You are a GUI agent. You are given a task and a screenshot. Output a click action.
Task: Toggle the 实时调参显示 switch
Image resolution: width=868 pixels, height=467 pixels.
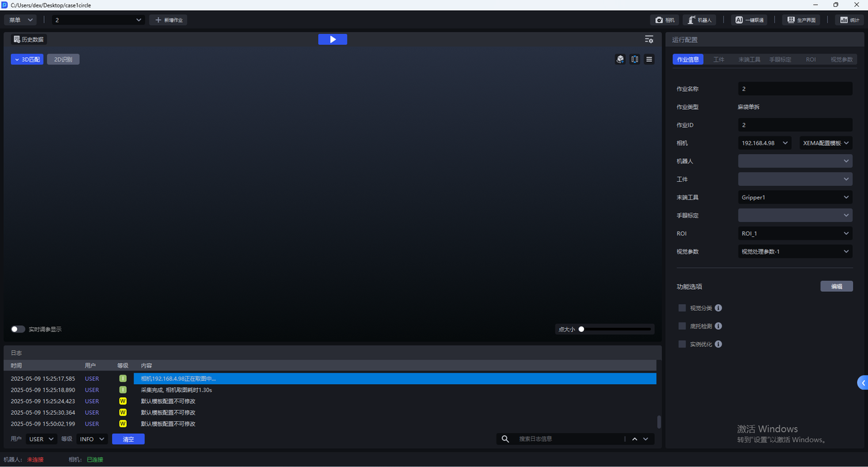(18, 329)
